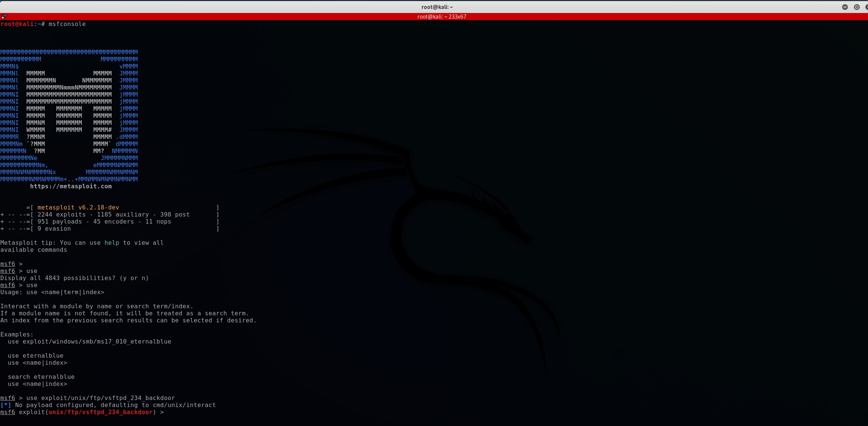Click the red 'unix/ftp/vsftpd_234_backdoor' module name
The image size is (868, 426).
[x=100, y=412]
